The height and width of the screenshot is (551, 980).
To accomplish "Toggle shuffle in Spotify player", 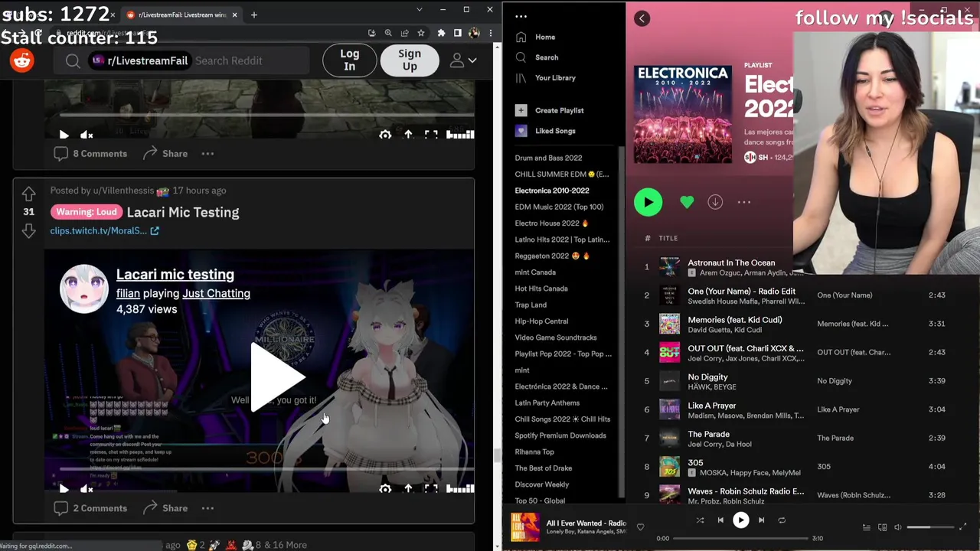I will [700, 520].
